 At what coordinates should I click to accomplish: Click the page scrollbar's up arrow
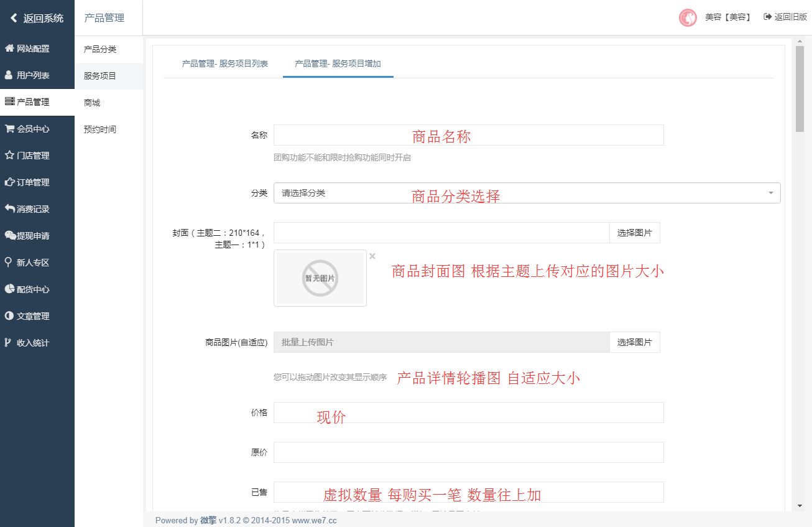[800, 41]
